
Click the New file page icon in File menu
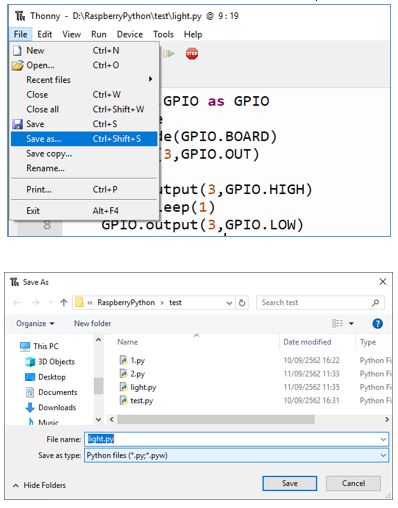point(17,51)
